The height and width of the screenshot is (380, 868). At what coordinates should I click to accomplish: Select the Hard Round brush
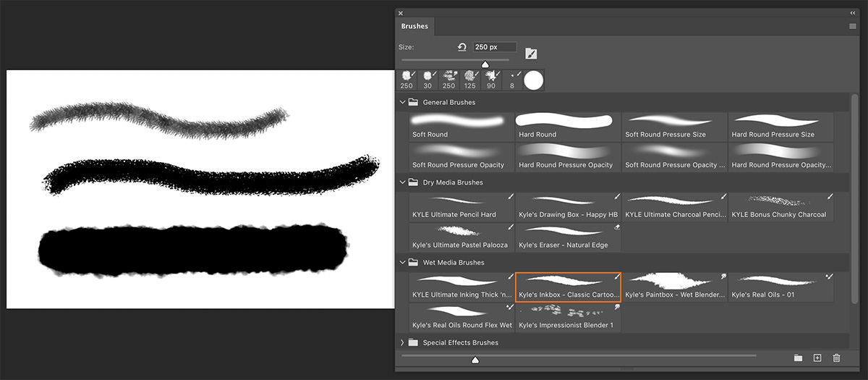click(x=568, y=127)
